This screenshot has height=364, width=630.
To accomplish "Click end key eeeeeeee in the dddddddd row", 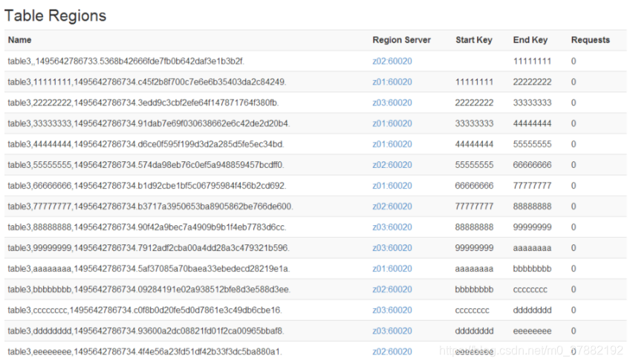I will 532,331.
